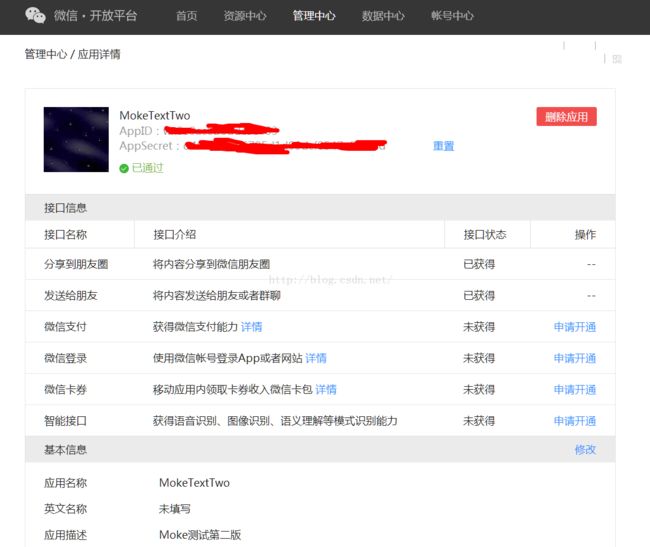Open the 资源中心 navigation tab
The image size is (650, 547).
point(245,16)
